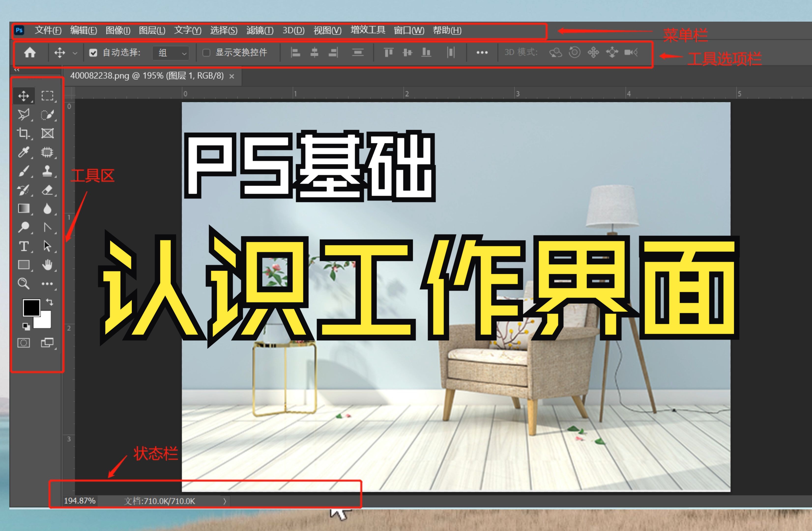
Task: Toggle swap foreground and background colors
Action: pyautogui.click(x=50, y=302)
